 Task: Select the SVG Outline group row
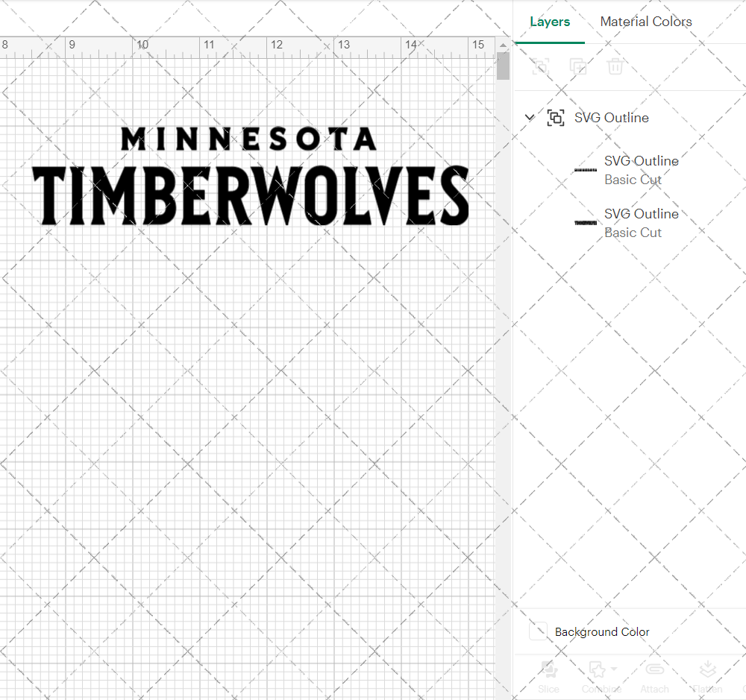pos(630,118)
